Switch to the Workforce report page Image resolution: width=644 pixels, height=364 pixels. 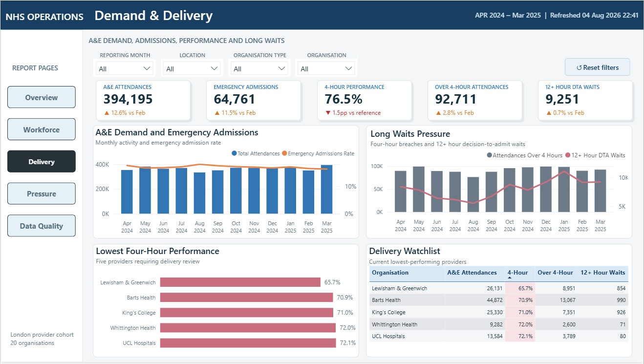tap(42, 129)
